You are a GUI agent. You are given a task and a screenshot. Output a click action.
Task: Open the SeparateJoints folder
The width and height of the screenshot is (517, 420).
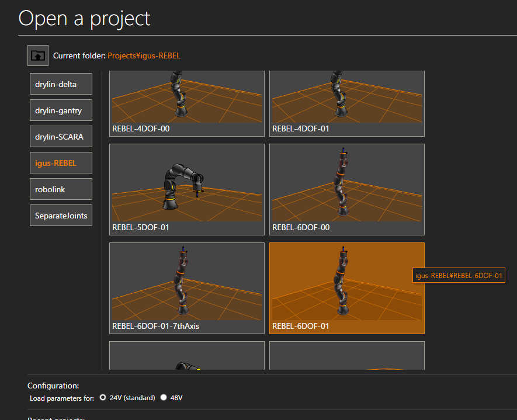coord(61,216)
